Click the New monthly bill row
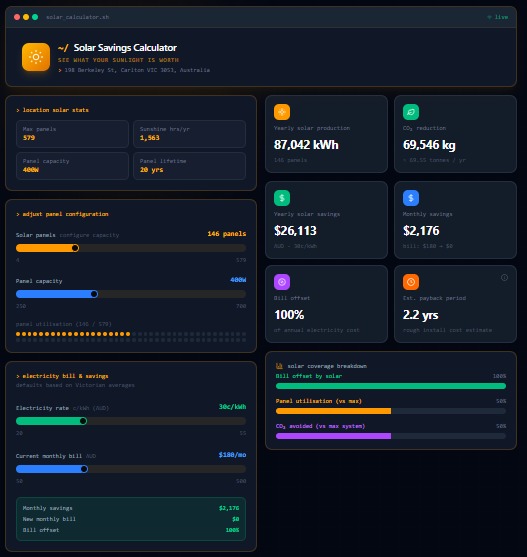The height and width of the screenshot is (557, 527). point(131,519)
